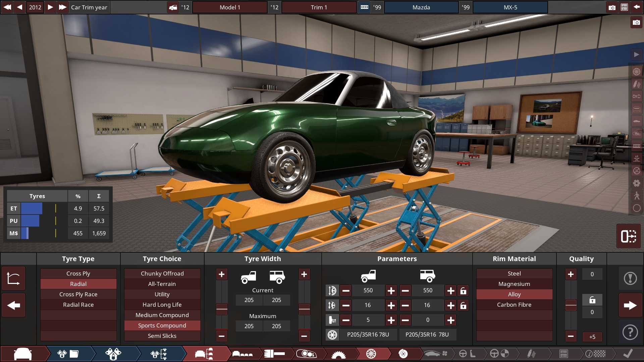This screenshot has width=644, height=362.
Task: Select Radial tyre type
Action: coord(78,284)
